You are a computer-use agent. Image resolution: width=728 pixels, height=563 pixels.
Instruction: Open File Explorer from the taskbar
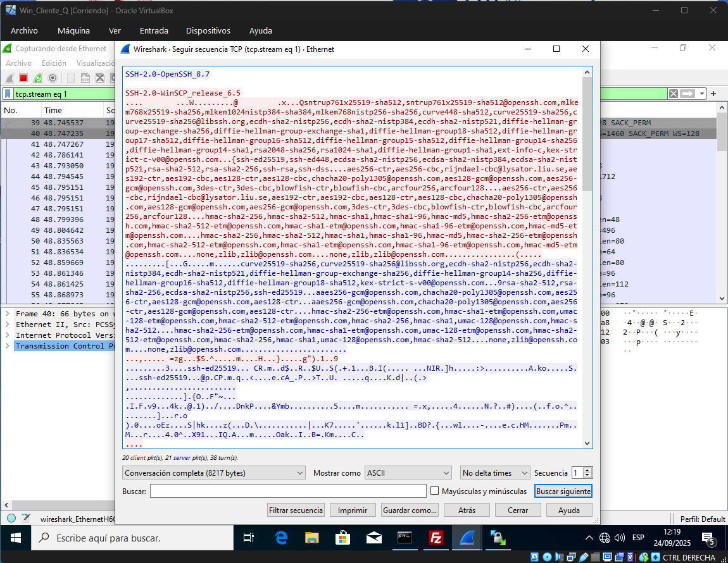pos(311,538)
